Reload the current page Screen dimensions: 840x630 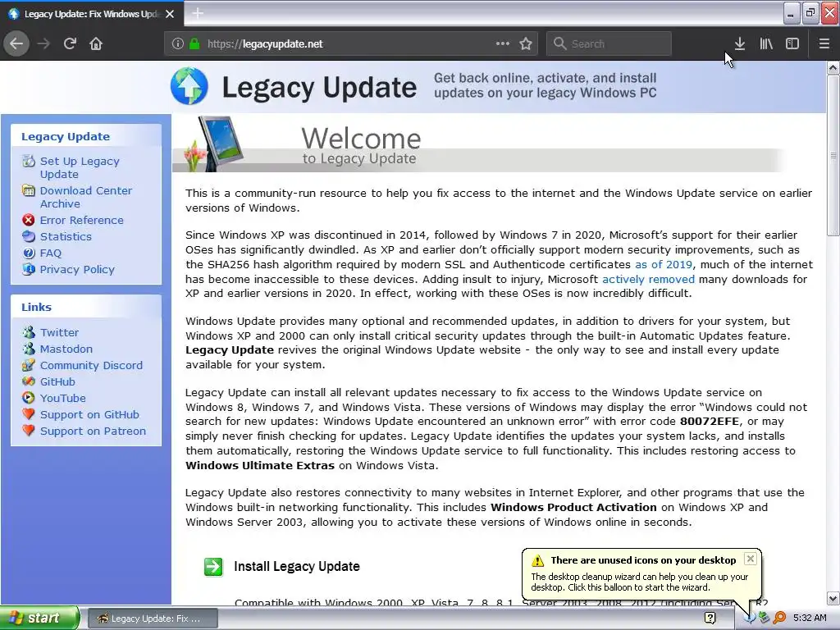point(70,43)
